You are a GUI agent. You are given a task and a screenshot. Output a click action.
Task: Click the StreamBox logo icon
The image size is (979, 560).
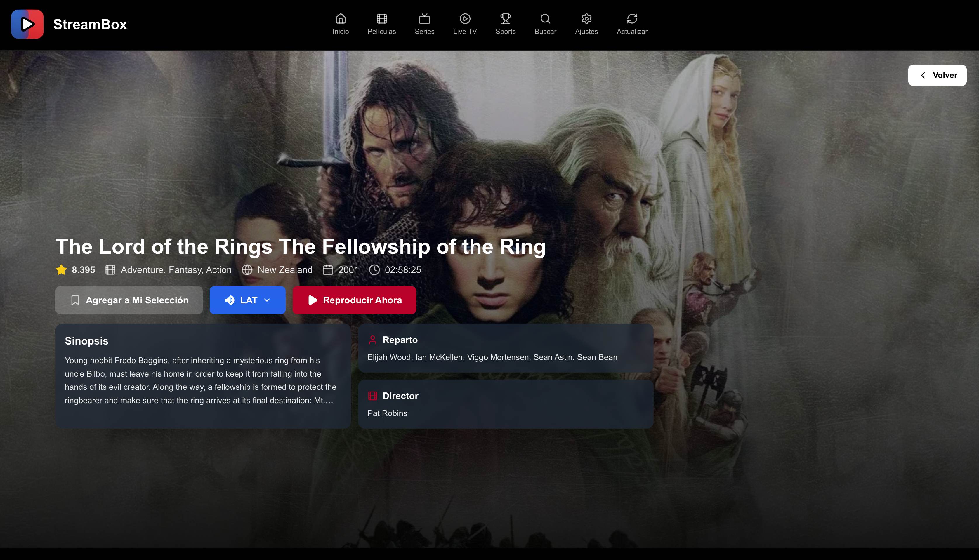(27, 24)
